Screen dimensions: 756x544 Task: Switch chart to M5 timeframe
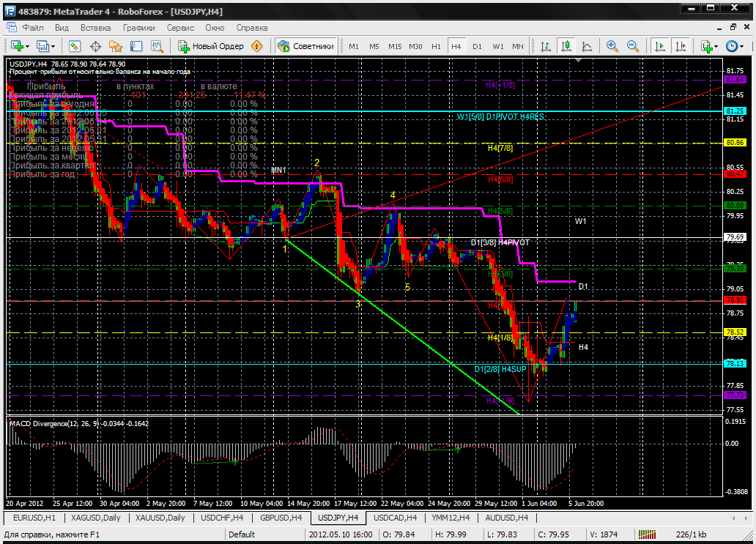tap(374, 46)
